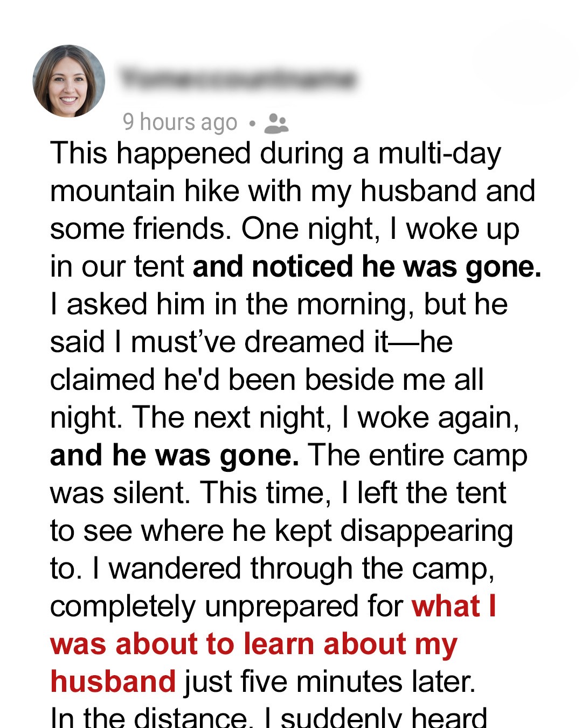Click the line "was silent. This time, I left"
The height and width of the screenshot is (728, 582).
coord(278,493)
